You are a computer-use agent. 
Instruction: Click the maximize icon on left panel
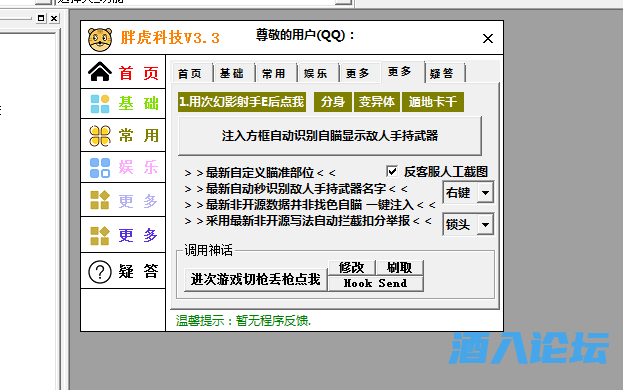41,18
